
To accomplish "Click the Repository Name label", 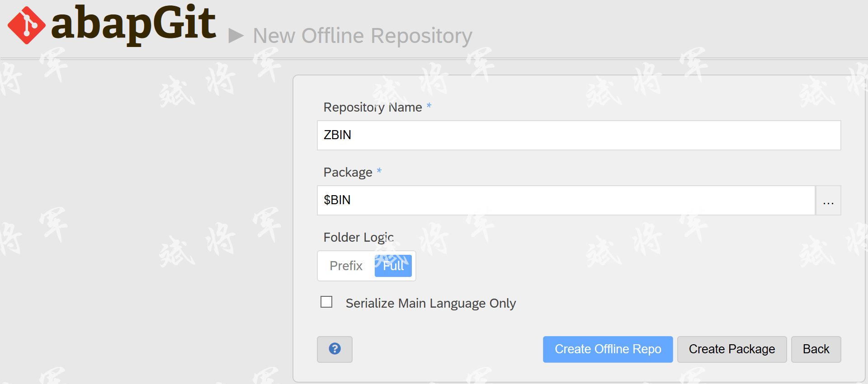I will click(373, 107).
